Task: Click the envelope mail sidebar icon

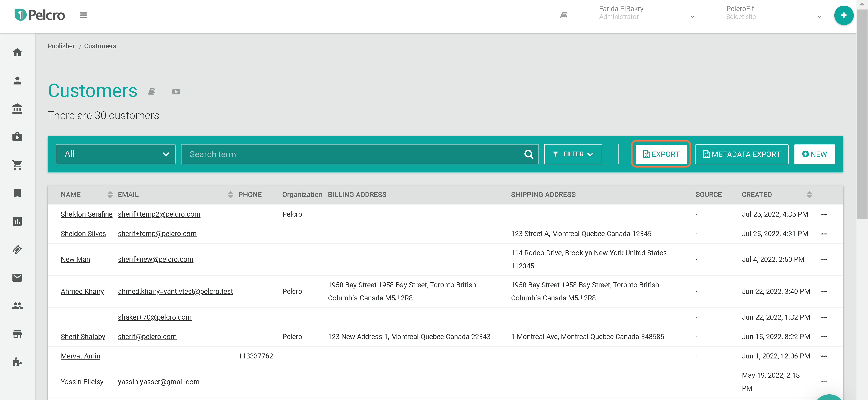Action: pyautogui.click(x=17, y=277)
